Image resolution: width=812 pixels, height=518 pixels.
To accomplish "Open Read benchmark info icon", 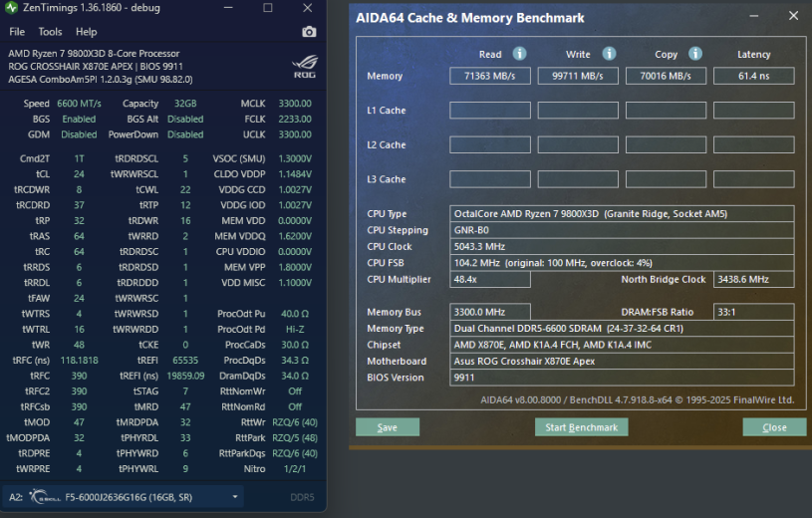I will (x=519, y=54).
